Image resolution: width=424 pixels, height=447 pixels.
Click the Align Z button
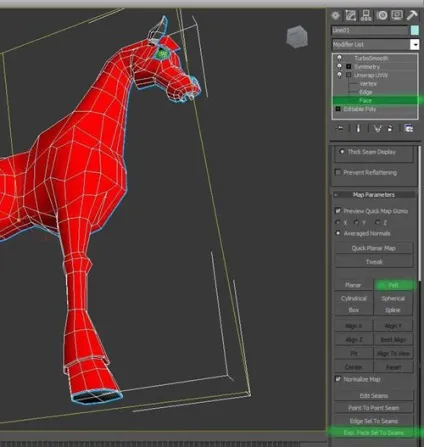point(354,340)
